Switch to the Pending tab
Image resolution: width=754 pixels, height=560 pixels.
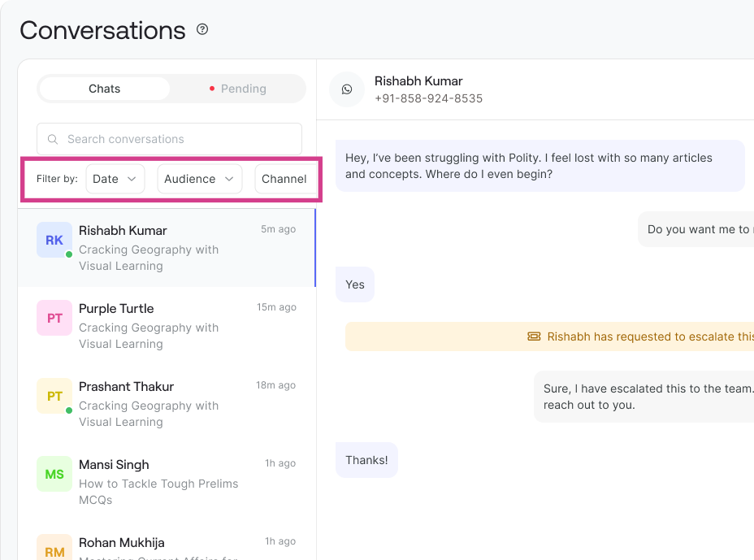237,89
